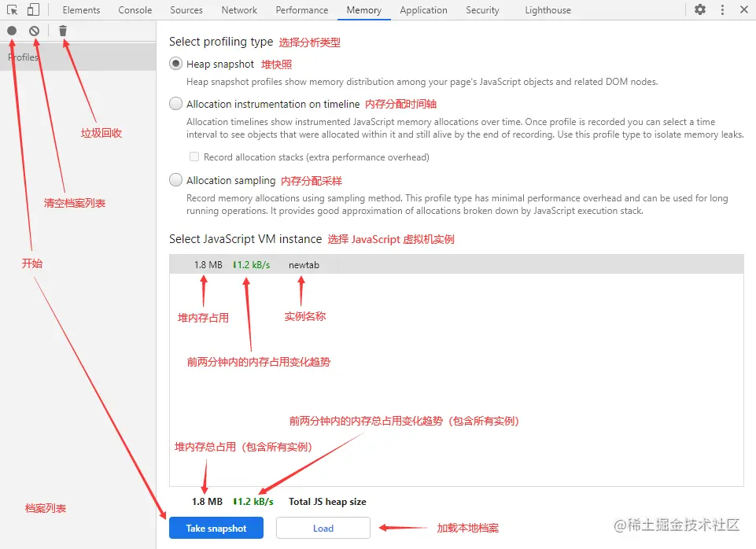Screen dimensions: 756x549
Task: Select the newtab VM instance row
Action: click(456, 264)
